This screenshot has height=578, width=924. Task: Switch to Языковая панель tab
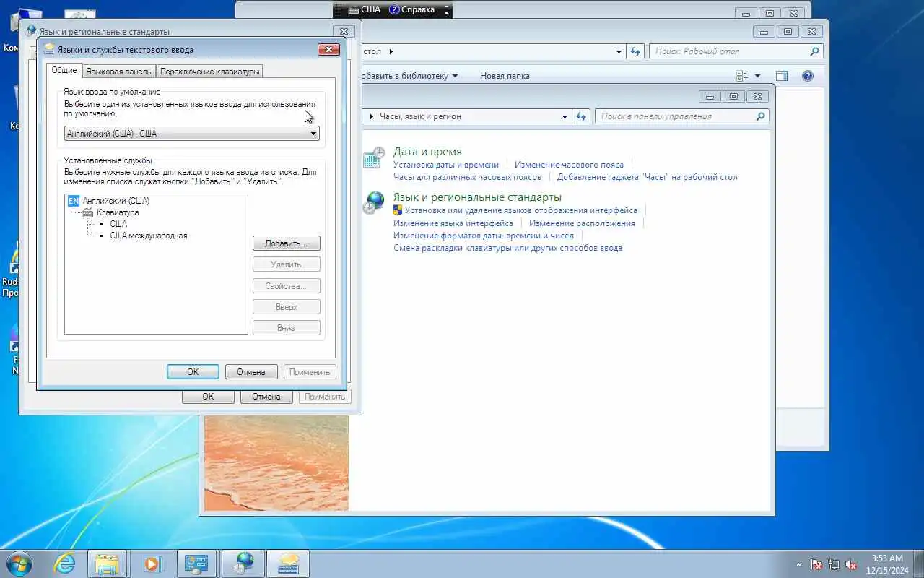click(118, 72)
